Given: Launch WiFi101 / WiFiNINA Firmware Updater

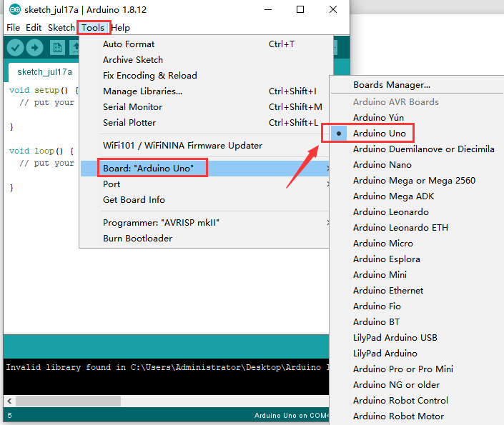Looking at the screenshot, I should pyautogui.click(x=204, y=146).
